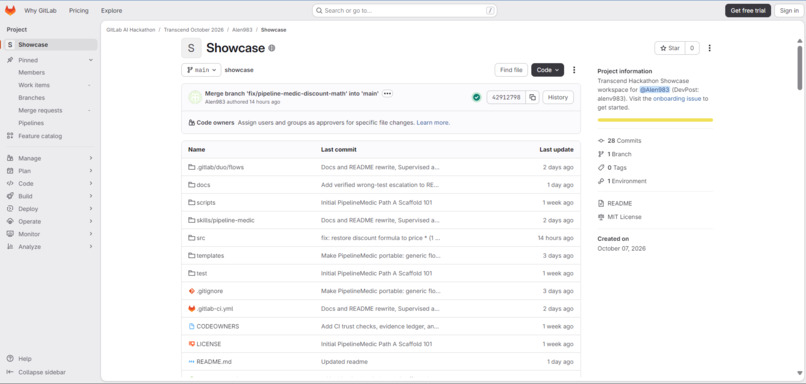Click the src folder icon
806x384 pixels.
click(x=192, y=238)
